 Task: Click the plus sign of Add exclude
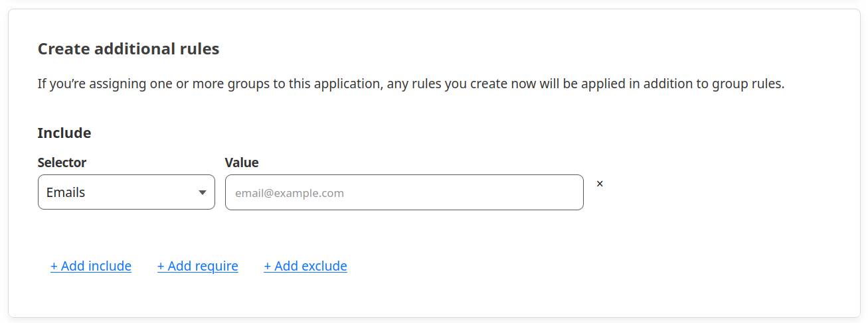coord(268,266)
